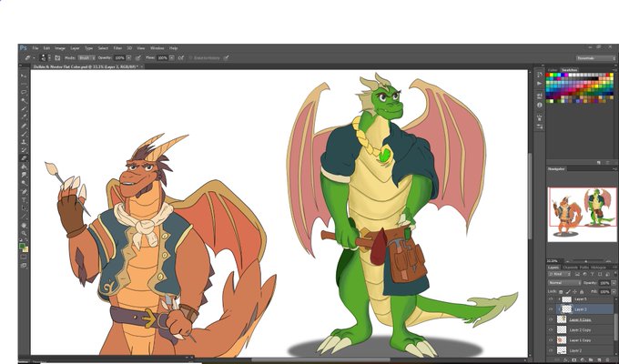
Task: Open the Window menu
Action: (x=157, y=48)
